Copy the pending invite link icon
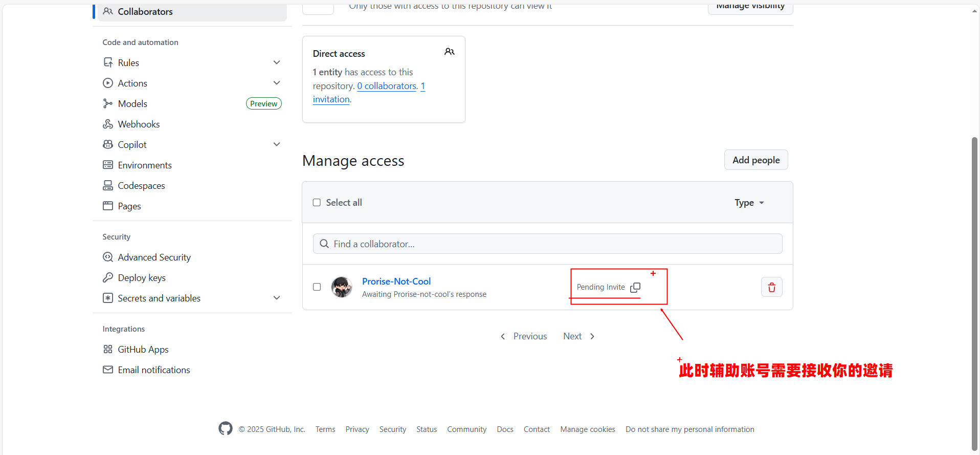This screenshot has width=980, height=455. pyautogui.click(x=635, y=288)
